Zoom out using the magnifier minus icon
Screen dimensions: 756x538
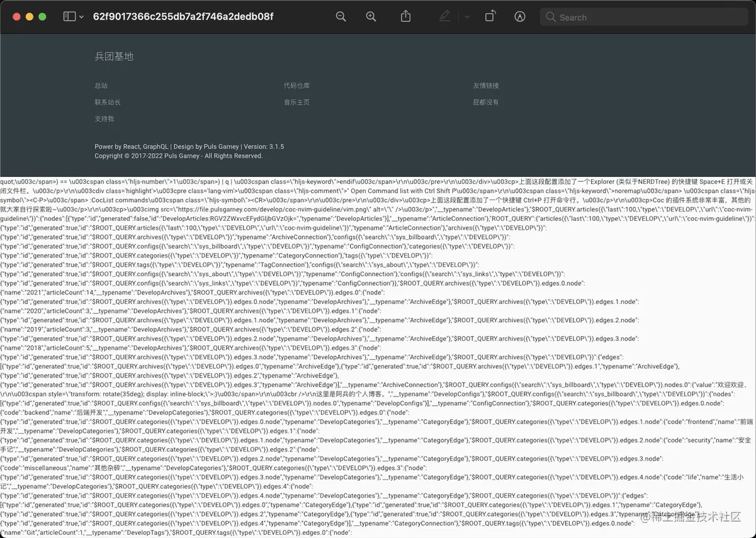click(341, 17)
